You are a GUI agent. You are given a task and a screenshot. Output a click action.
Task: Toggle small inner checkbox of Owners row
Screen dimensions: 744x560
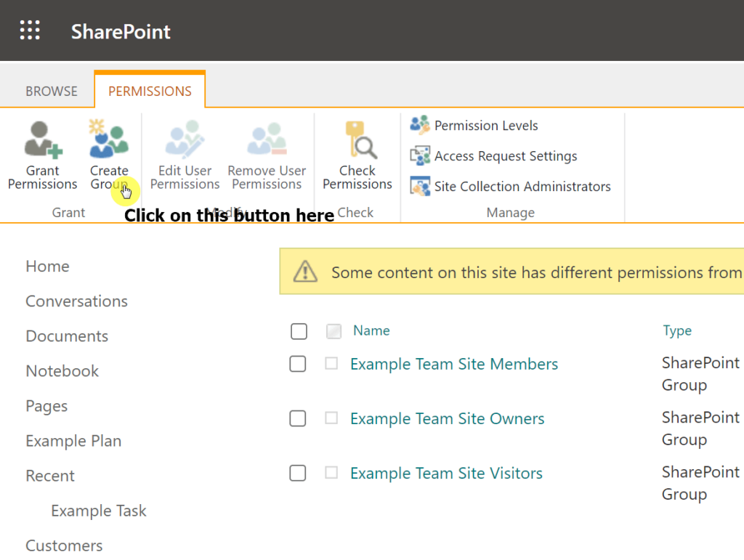[331, 418]
